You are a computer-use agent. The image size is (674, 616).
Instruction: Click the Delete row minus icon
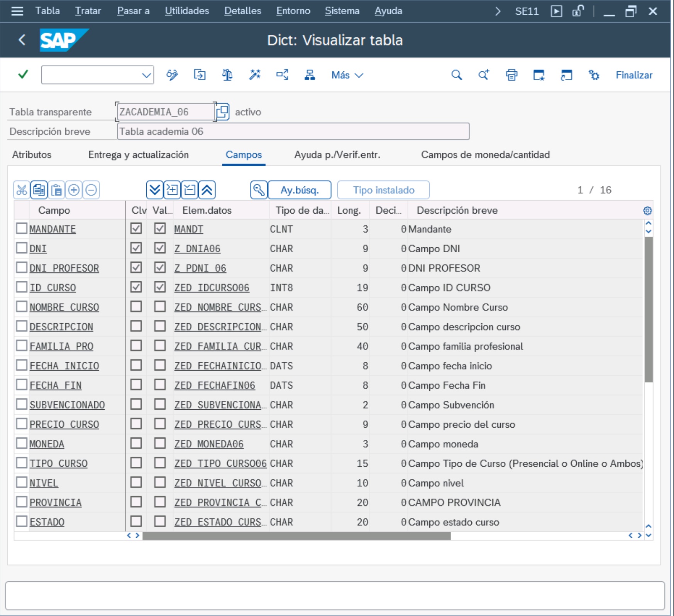pyautogui.click(x=91, y=190)
